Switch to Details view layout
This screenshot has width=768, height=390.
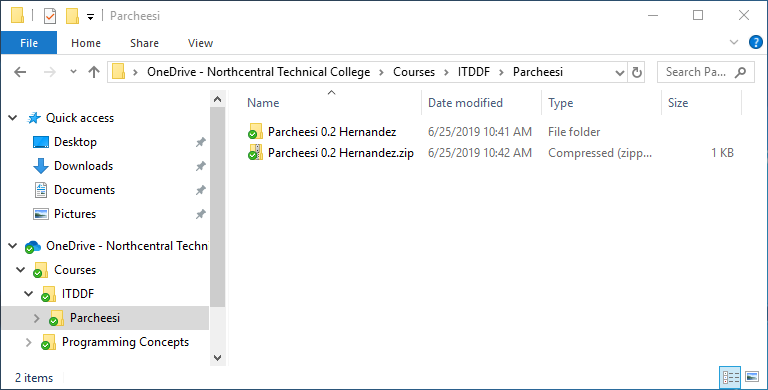(x=730, y=377)
